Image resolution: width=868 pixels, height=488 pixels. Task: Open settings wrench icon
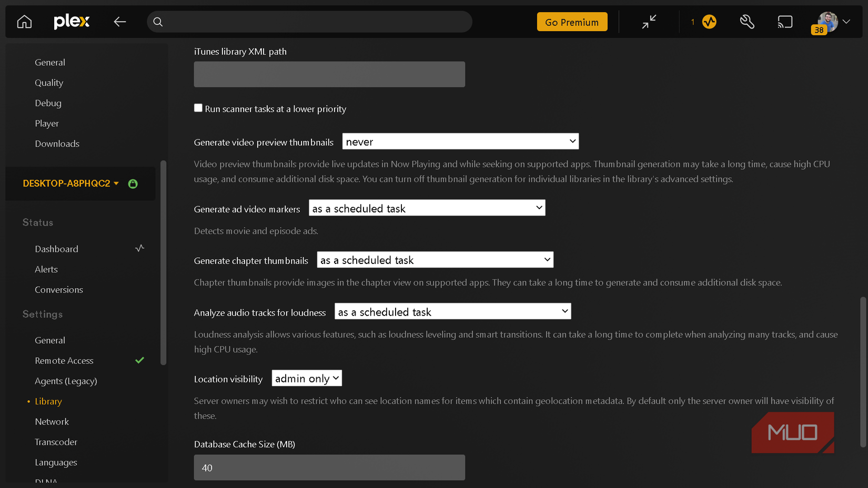747,22
